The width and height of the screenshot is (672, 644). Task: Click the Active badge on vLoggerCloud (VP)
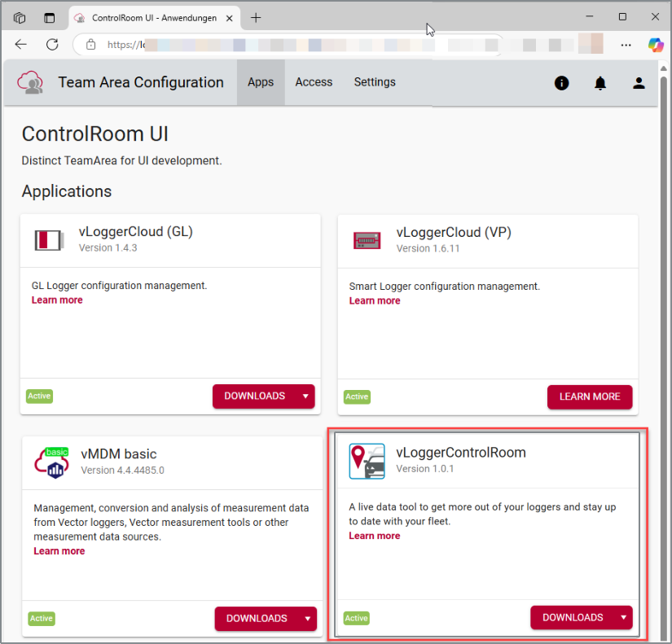[x=357, y=396]
